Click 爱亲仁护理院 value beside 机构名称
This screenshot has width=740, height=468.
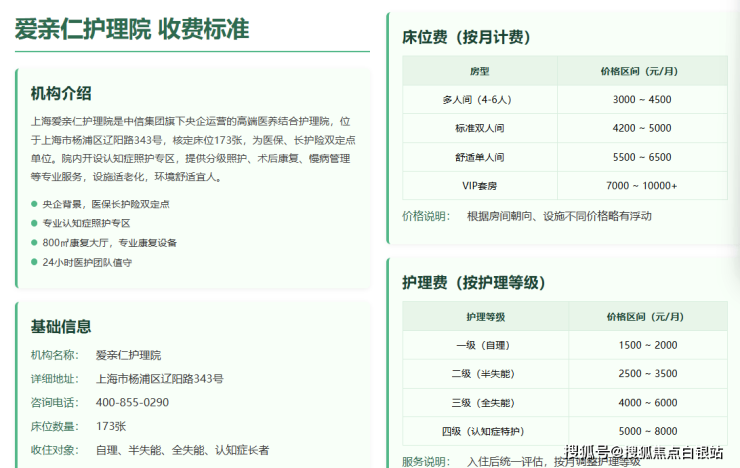pyautogui.click(x=128, y=355)
